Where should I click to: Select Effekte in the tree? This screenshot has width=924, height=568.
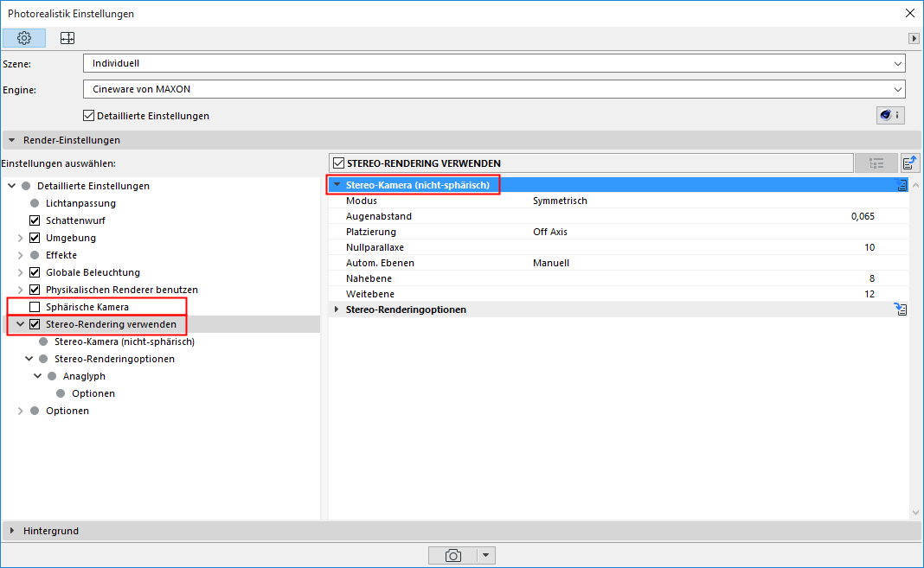pyautogui.click(x=61, y=255)
